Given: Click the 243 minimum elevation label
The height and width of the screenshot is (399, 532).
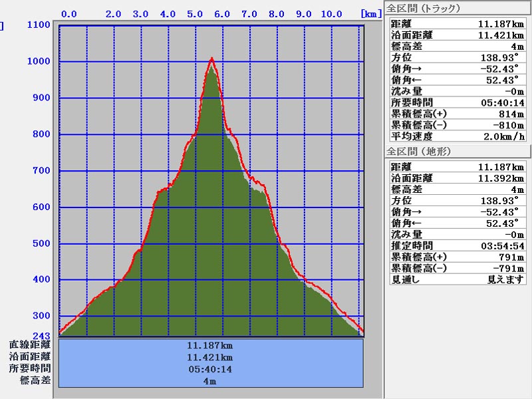Looking at the screenshot, I should point(43,334).
